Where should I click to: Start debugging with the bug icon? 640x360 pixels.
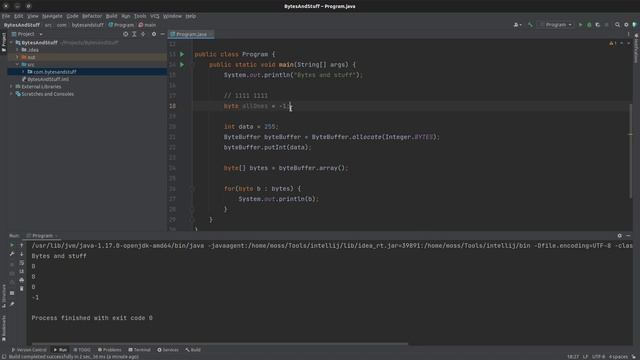pos(589,25)
